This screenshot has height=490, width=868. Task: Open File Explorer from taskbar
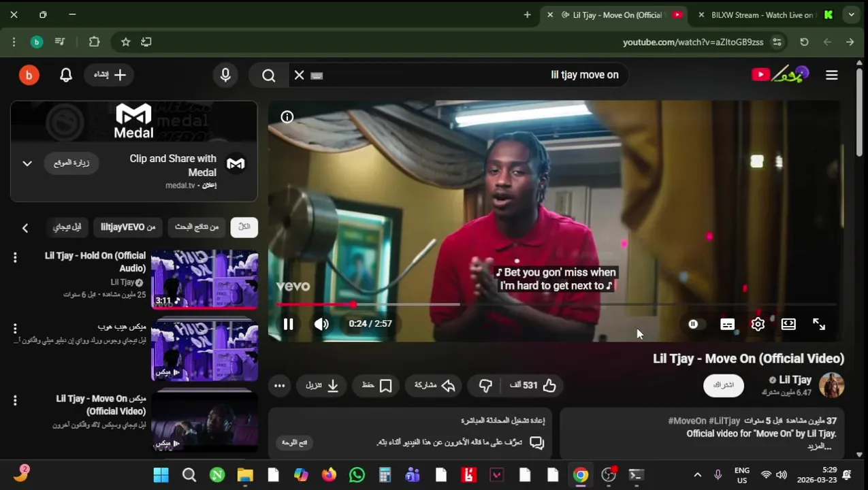(x=245, y=474)
